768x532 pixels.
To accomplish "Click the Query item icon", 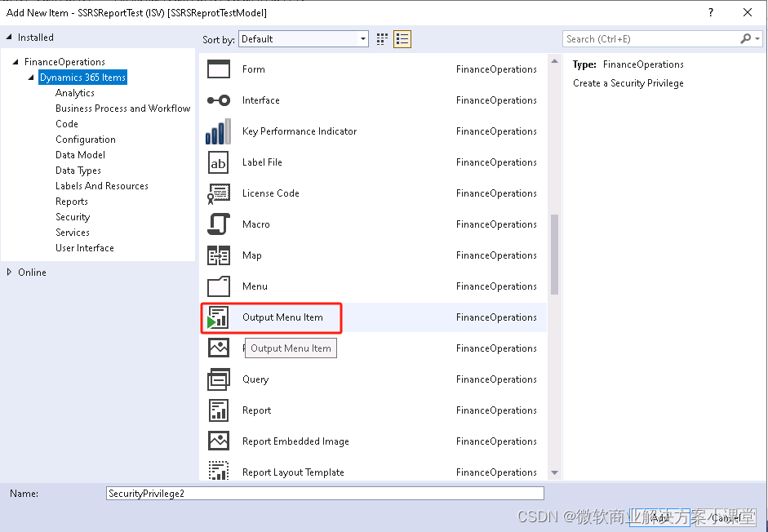I will pyautogui.click(x=219, y=379).
